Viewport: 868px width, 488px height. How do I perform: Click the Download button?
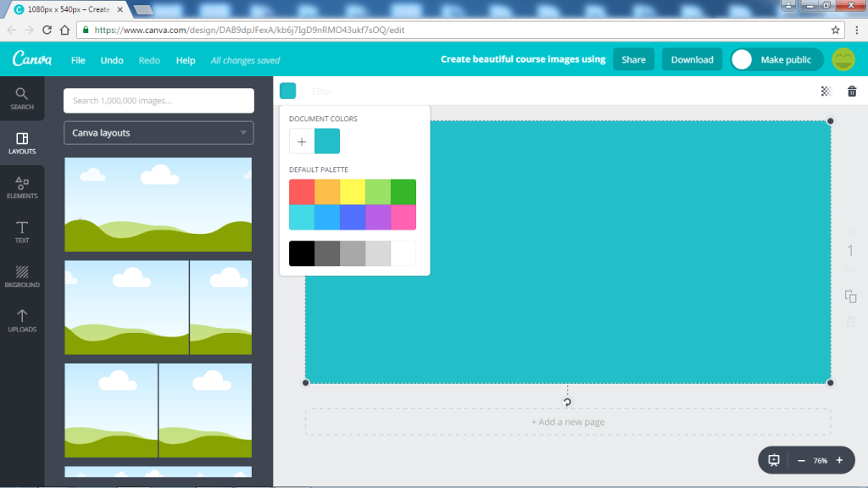[x=692, y=59]
